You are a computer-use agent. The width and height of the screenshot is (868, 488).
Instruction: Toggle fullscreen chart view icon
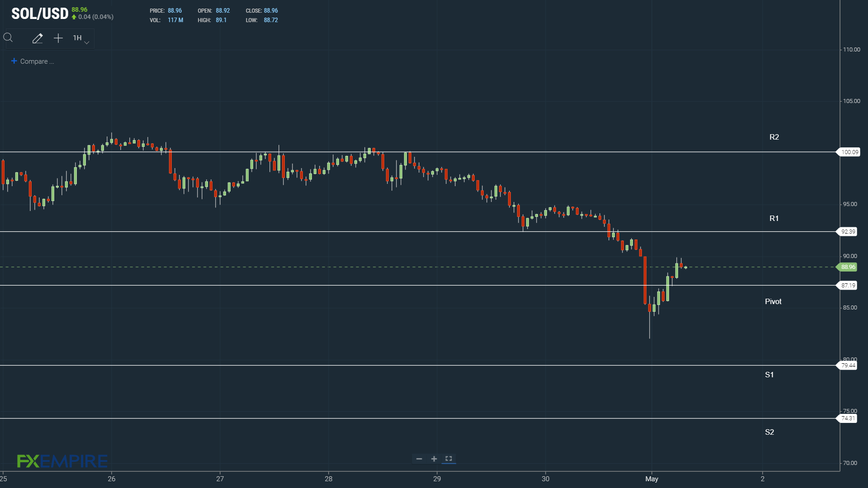pos(449,459)
